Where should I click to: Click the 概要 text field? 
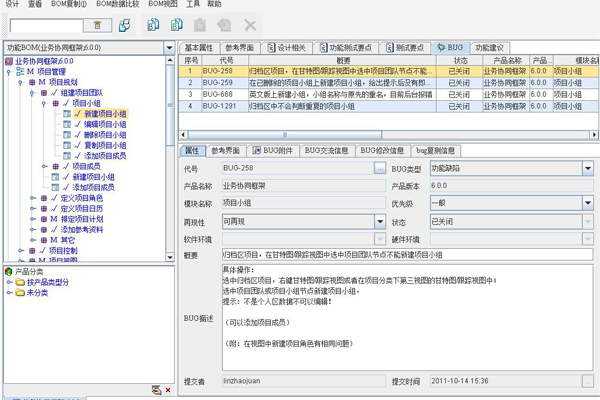(x=408, y=255)
